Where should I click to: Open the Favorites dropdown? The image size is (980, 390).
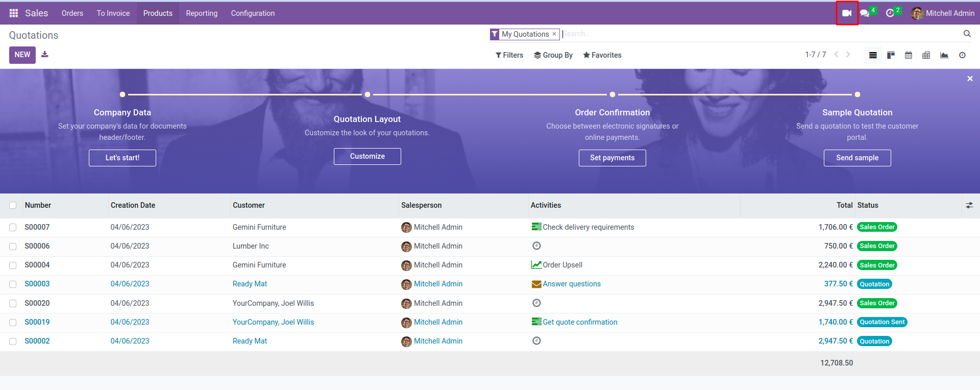602,55
